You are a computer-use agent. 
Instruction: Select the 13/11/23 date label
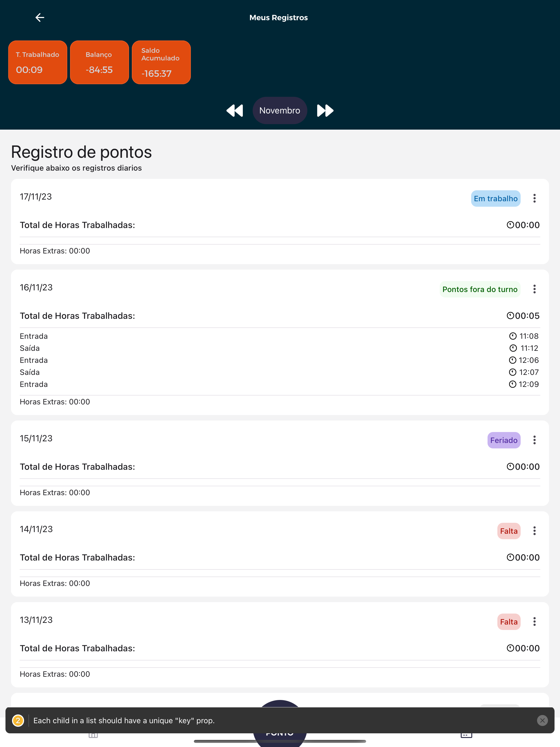coord(36,620)
